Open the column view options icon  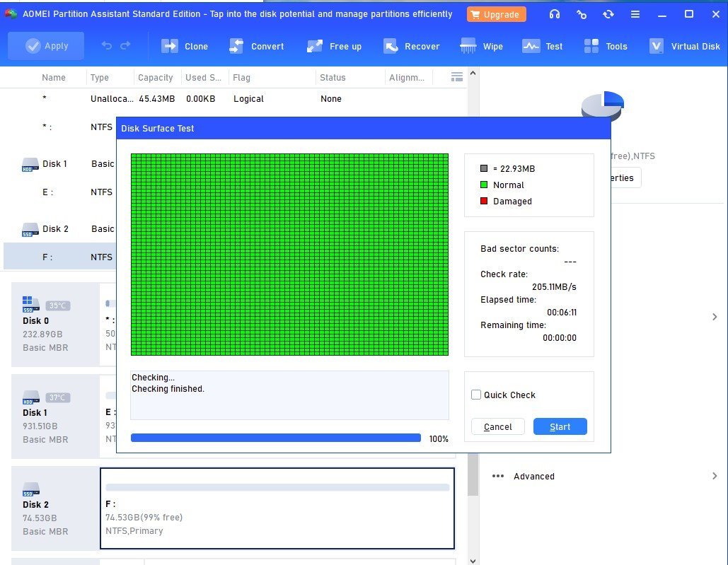(x=457, y=77)
